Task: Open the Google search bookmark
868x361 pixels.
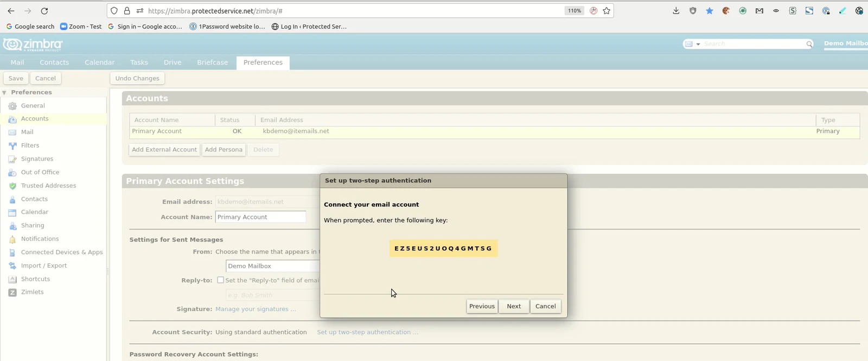Action: pos(30,27)
